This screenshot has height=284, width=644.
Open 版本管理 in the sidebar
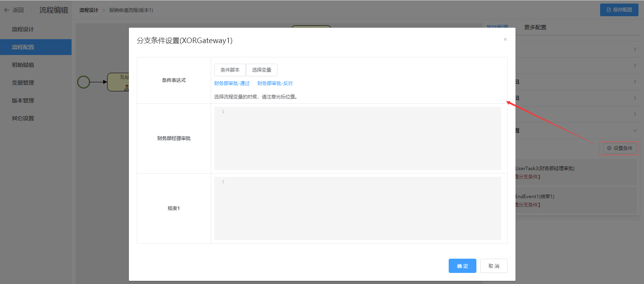pos(23,100)
